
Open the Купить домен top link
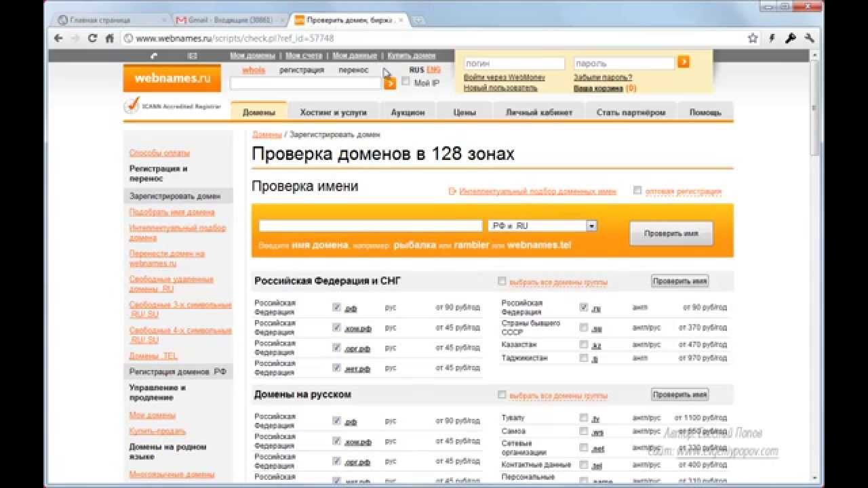pyautogui.click(x=412, y=56)
